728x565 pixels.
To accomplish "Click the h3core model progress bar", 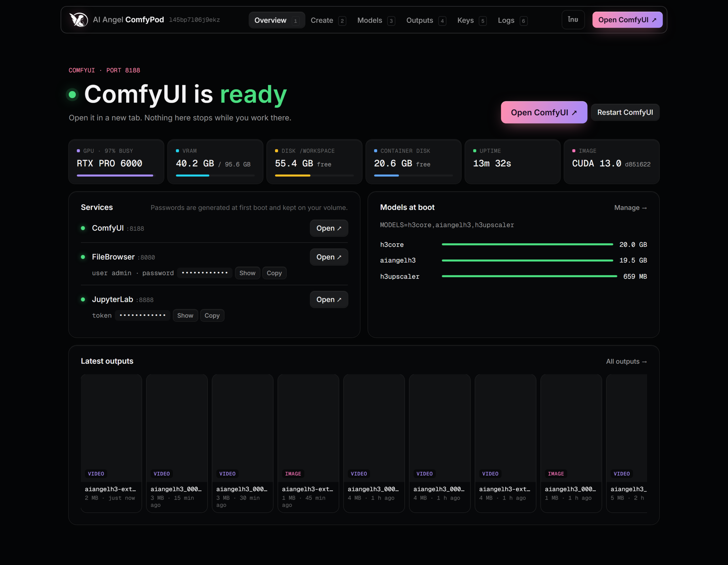I will (527, 244).
